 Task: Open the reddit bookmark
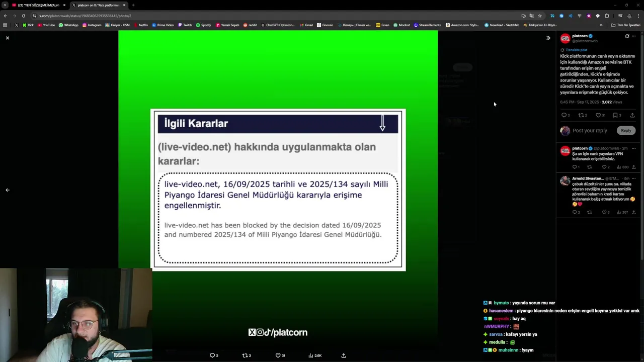[250, 25]
